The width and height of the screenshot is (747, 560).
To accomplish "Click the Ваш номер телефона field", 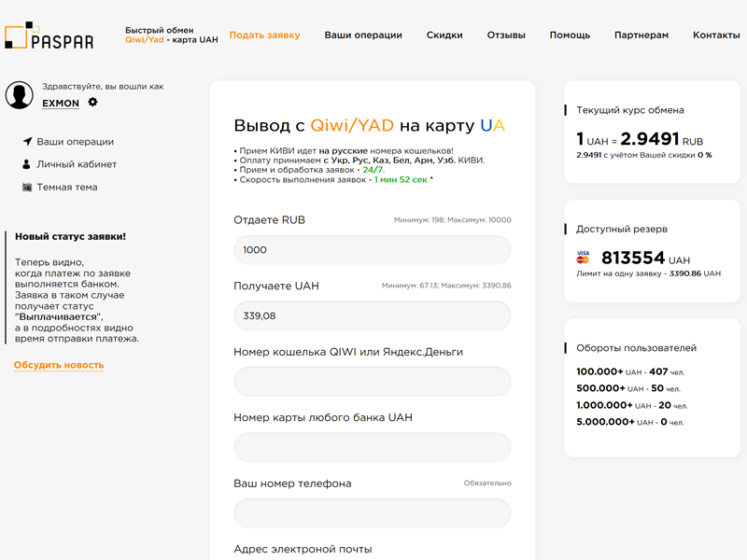I will [372, 512].
